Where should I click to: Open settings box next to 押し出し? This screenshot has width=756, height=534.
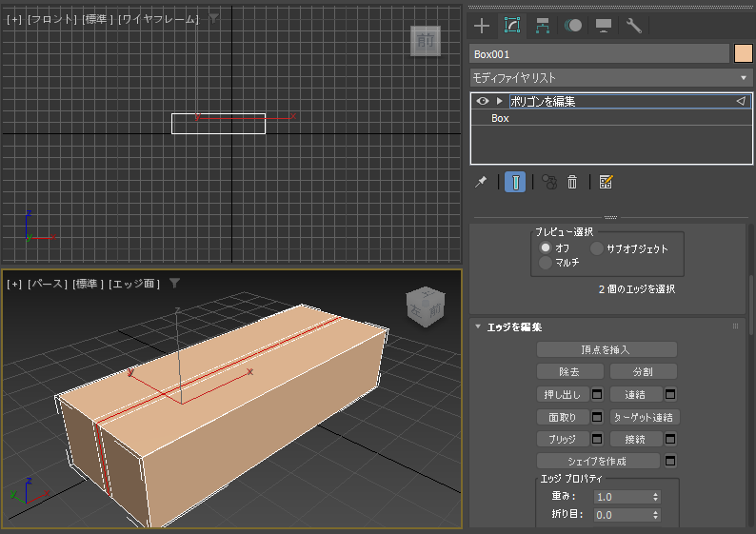coord(597,394)
